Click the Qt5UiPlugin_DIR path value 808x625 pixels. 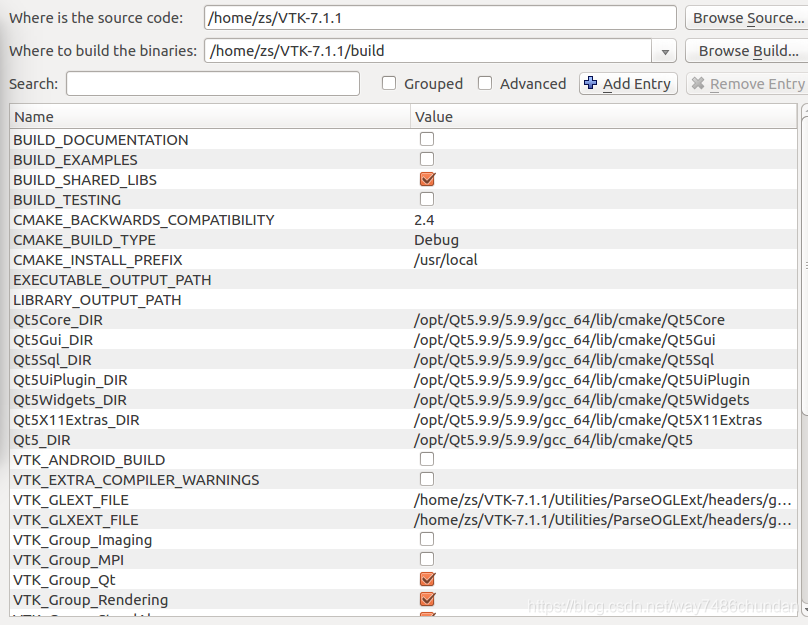pyautogui.click(x=582, y=380)
